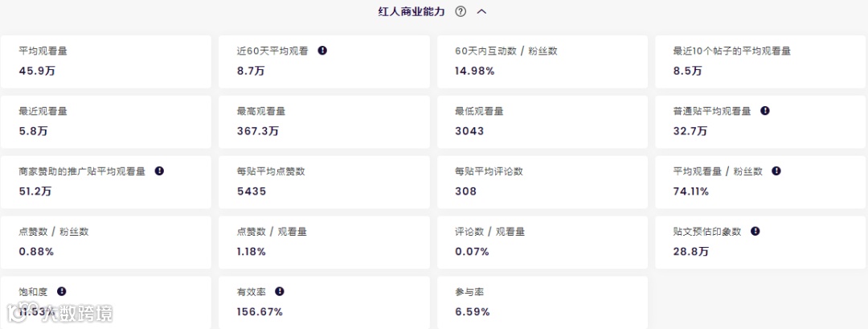Click the 最低观看量 3043 card
868x329 pixels.
coord(542,121)
